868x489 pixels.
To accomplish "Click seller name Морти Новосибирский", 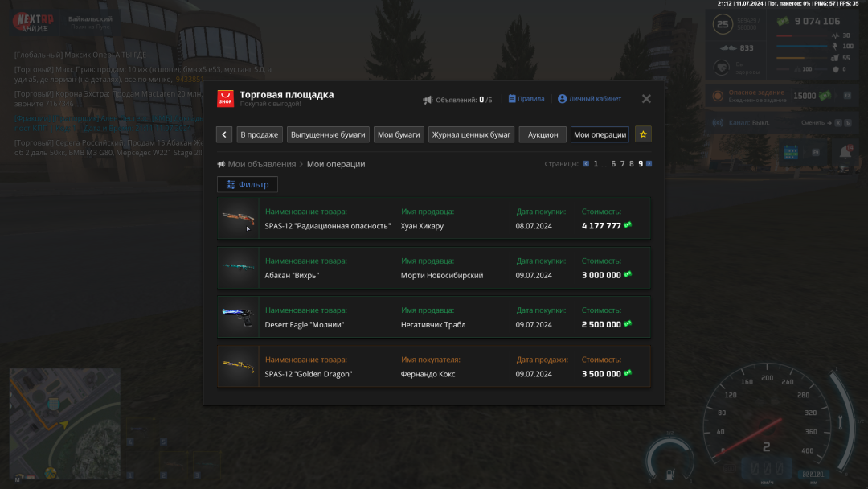I will pyautogui.click(x=442, y=275).
